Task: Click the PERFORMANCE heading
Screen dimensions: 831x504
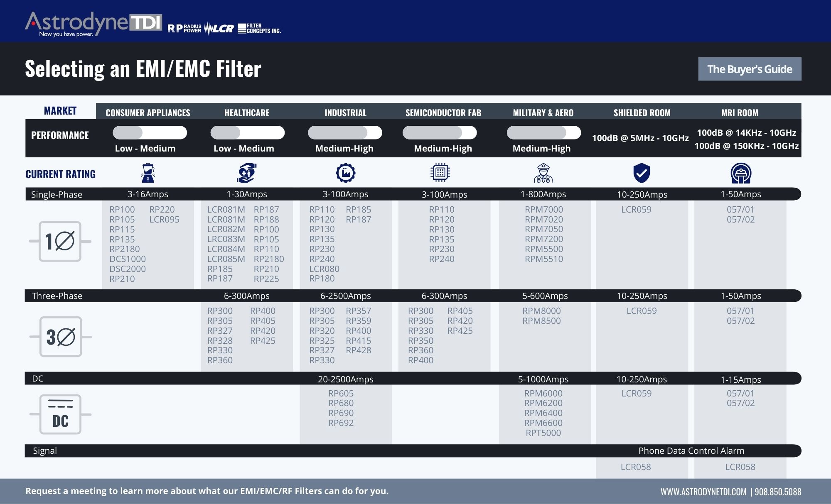Action: (x=60, y=135)
